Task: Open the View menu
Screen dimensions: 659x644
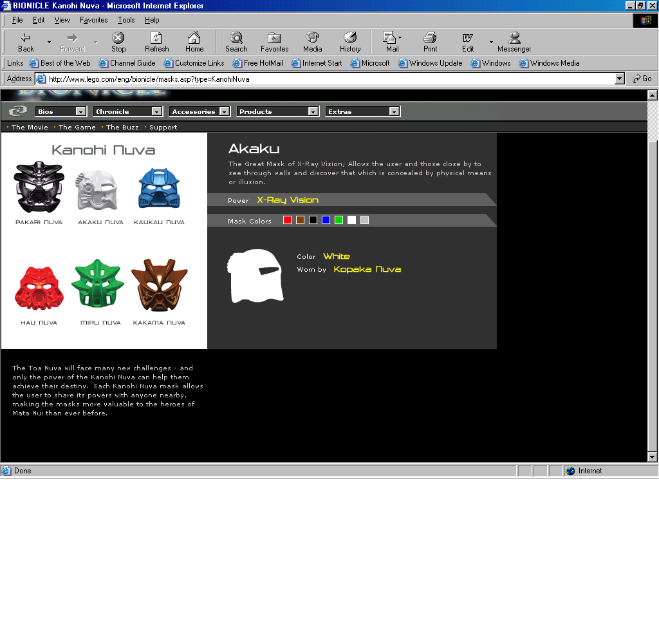Action: pyautogui.click(x=62, y=20)
